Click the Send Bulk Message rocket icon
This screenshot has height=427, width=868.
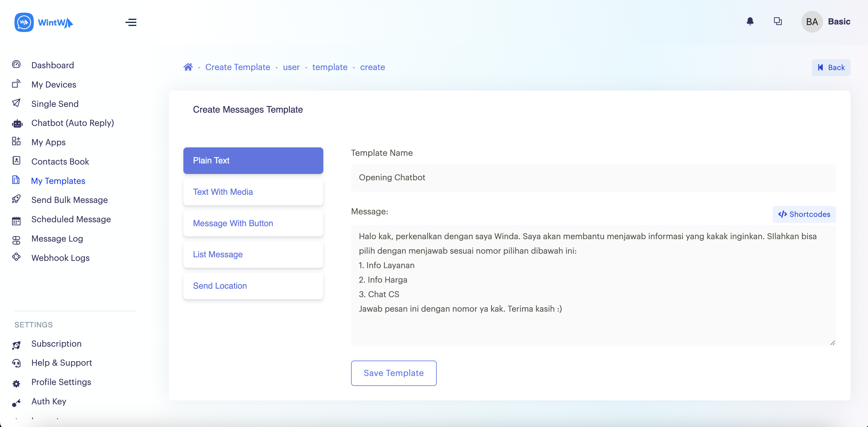point(16,200)
